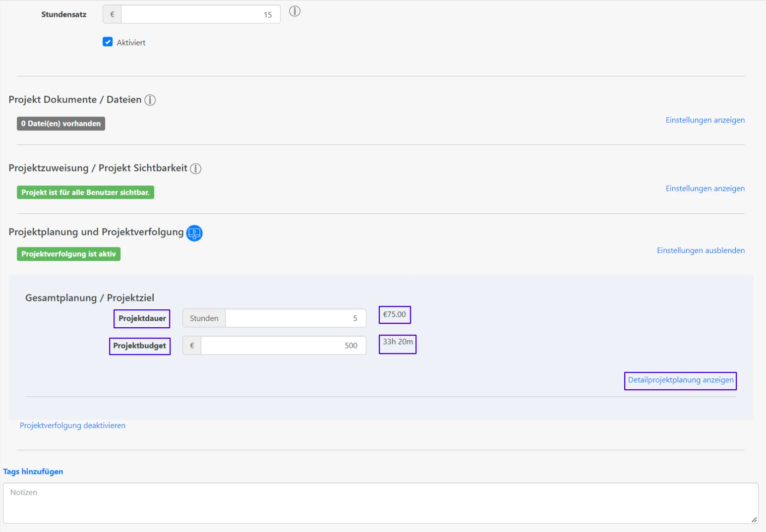Screen dimensions: 766x532
Task: Click 'Projekt ist für alle Benutzer sichtbar' badge
Action: point(85,192)
